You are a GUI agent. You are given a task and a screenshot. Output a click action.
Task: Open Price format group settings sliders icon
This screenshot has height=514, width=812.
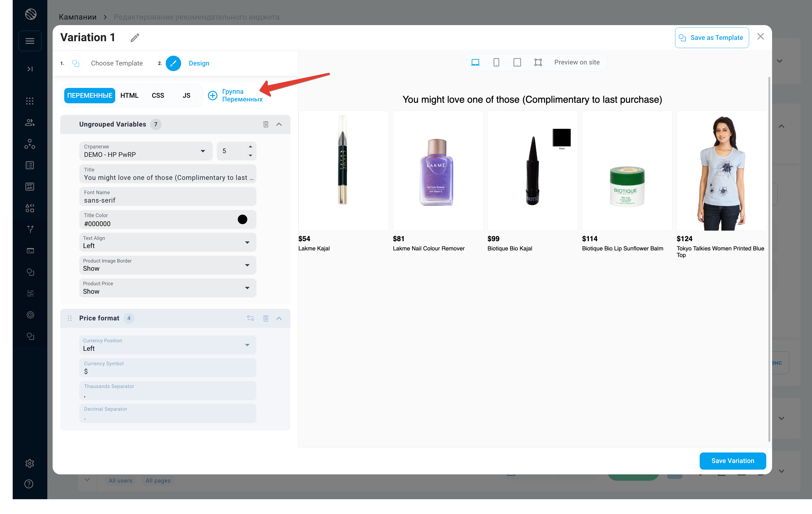coord(250,318)
